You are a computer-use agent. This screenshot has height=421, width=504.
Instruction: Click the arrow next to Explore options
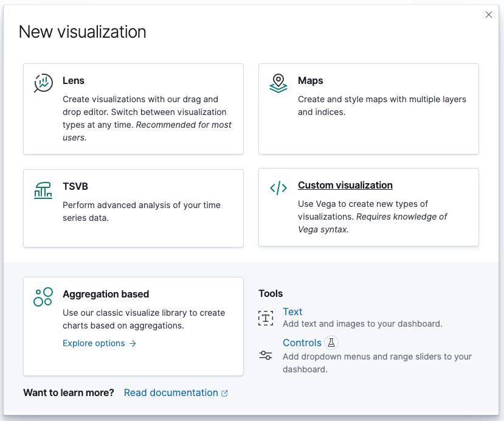click(133, 344)
